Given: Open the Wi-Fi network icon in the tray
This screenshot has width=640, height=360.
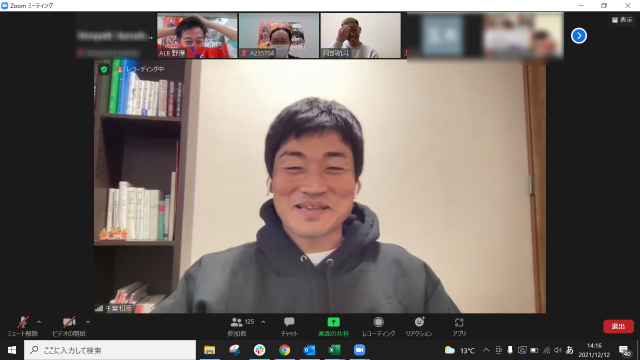Looking at the screenshot, I should coord(547,350).
